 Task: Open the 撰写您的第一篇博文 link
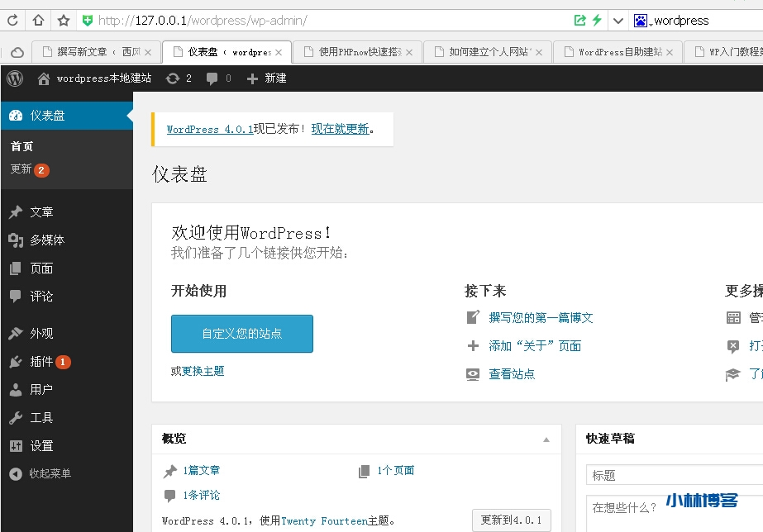point(541,318)
